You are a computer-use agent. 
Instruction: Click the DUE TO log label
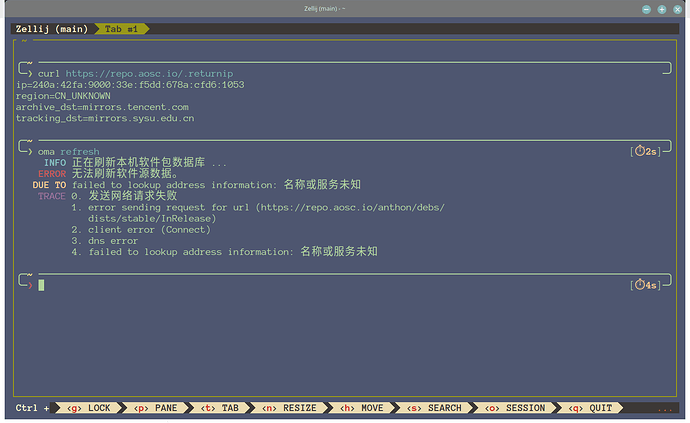(x=49, y=185)
